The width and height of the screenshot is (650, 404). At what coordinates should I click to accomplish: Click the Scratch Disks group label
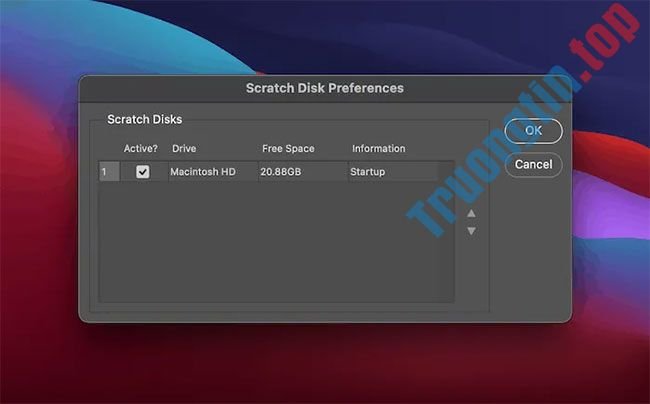145,119
